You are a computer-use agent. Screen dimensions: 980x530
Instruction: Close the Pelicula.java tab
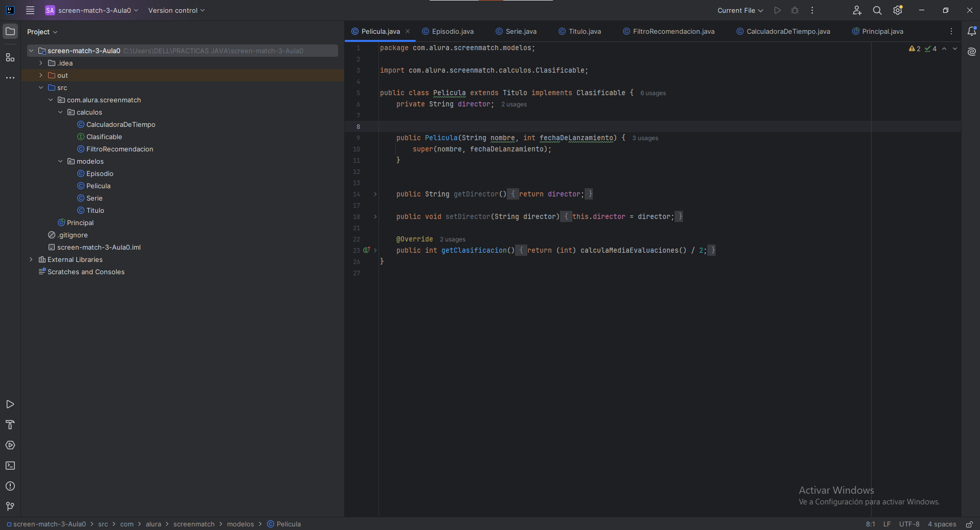tap(408, 31)
